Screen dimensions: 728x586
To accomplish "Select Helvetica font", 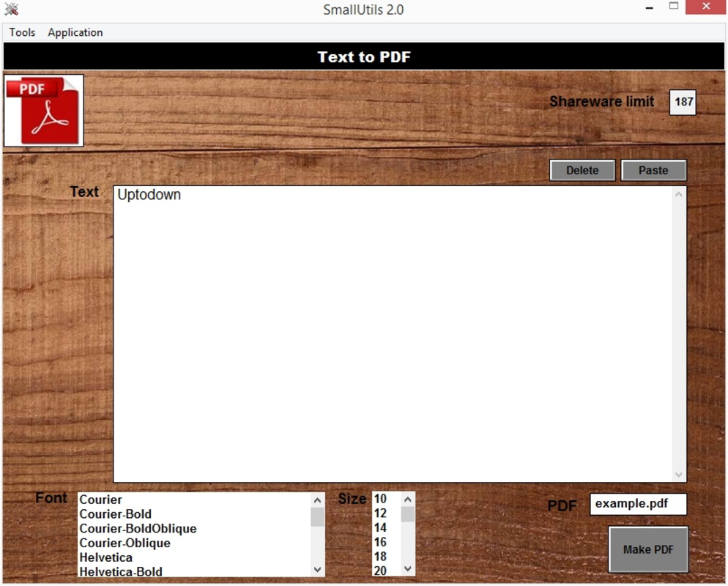I will tap(194, 557).
